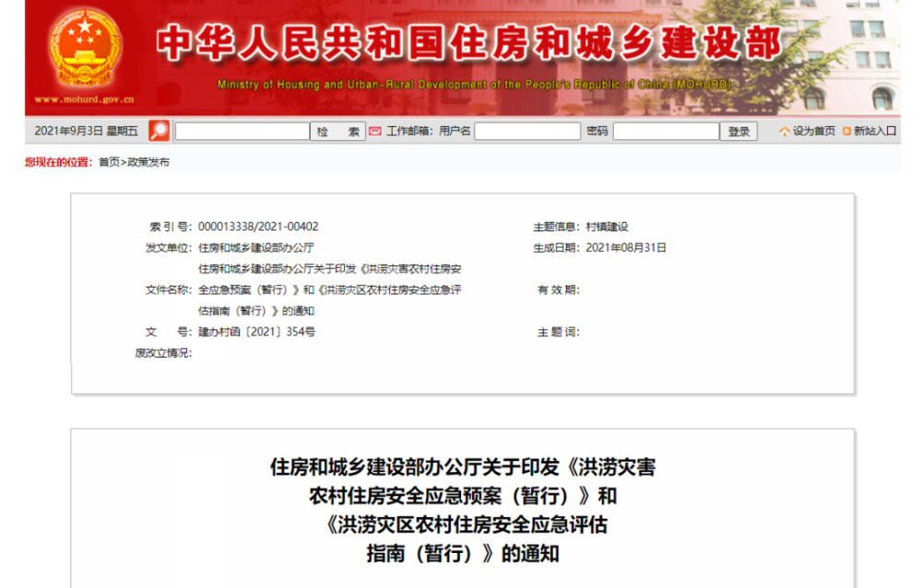
Task: Click the 检索 search button
Action: point(338,131)
